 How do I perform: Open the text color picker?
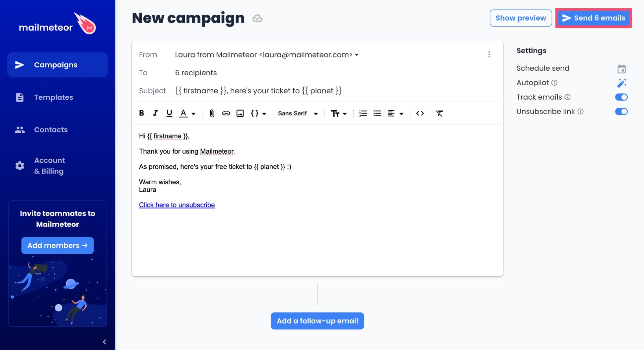(183, 113)
